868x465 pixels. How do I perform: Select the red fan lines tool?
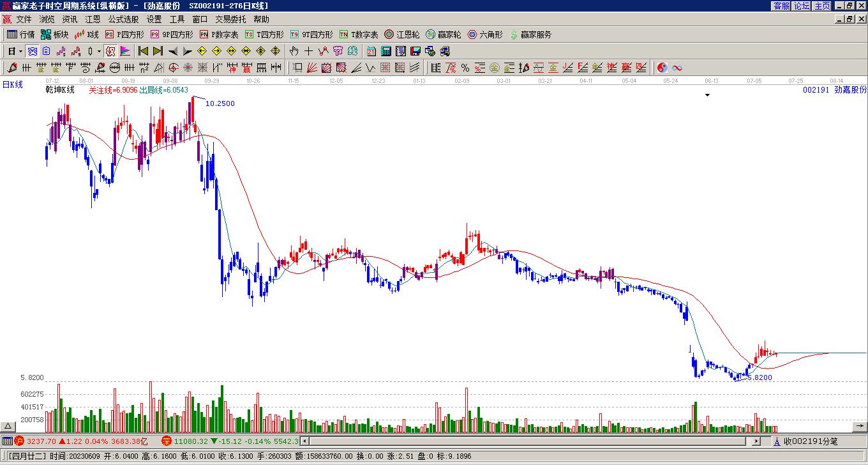[x=311, y=67]
